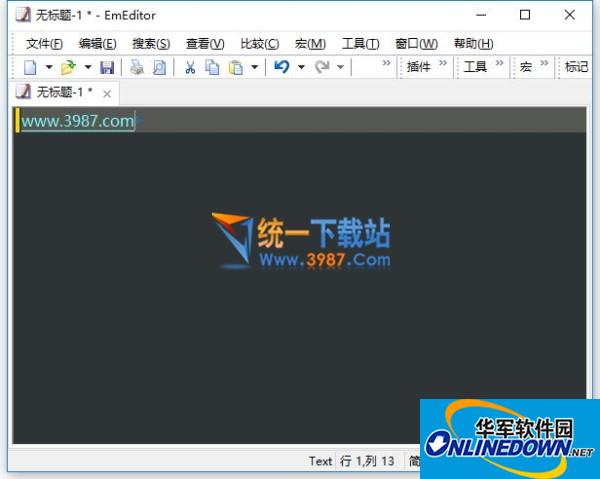This screenshot has height=479, width=600.
Task: Minimize the EmEditor window
Action: 481,15
